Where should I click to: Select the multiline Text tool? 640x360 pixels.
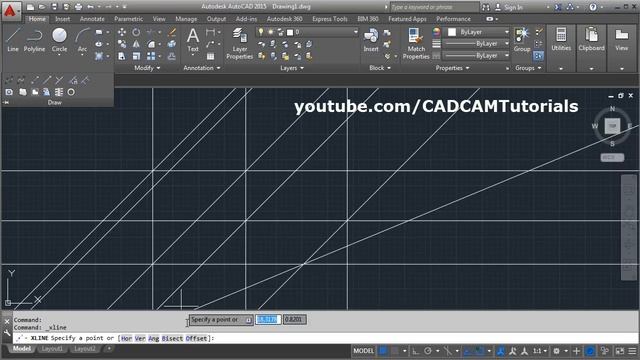[x=193, y=40]
